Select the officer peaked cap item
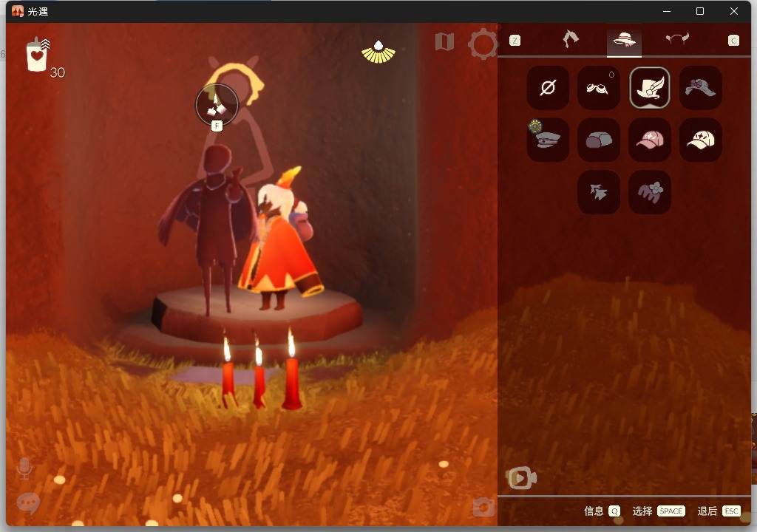 coord(548,140)
